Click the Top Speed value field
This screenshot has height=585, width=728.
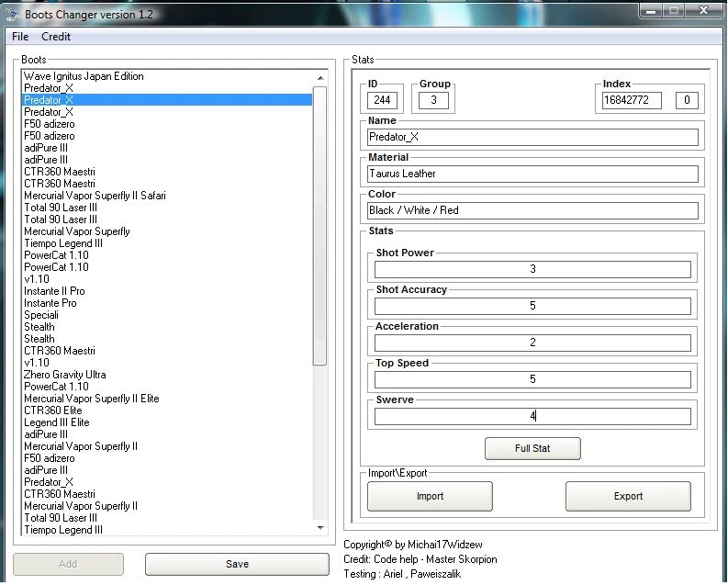pyautogui.click(x=532, y=379)
